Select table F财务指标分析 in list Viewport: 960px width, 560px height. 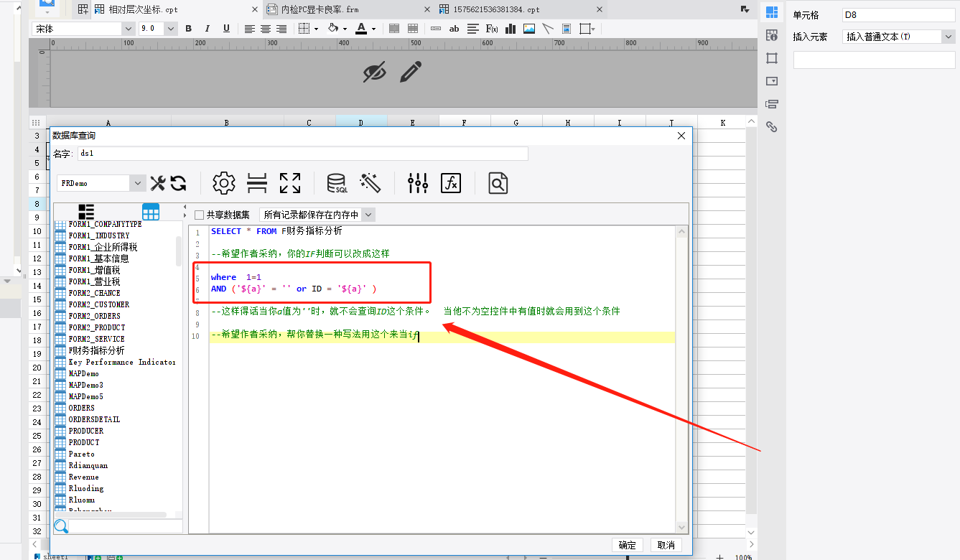click(96, 350)
